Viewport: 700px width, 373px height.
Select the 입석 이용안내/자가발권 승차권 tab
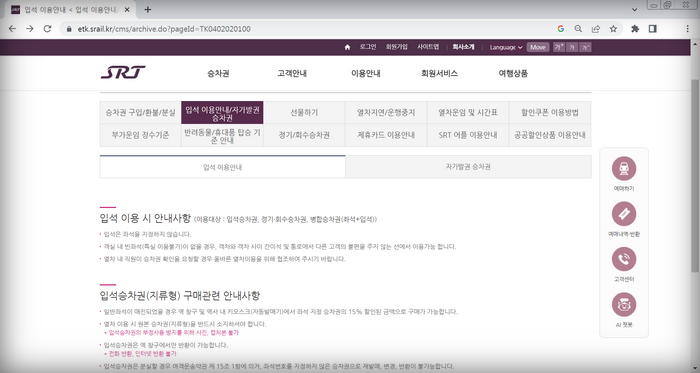[222, 112]
